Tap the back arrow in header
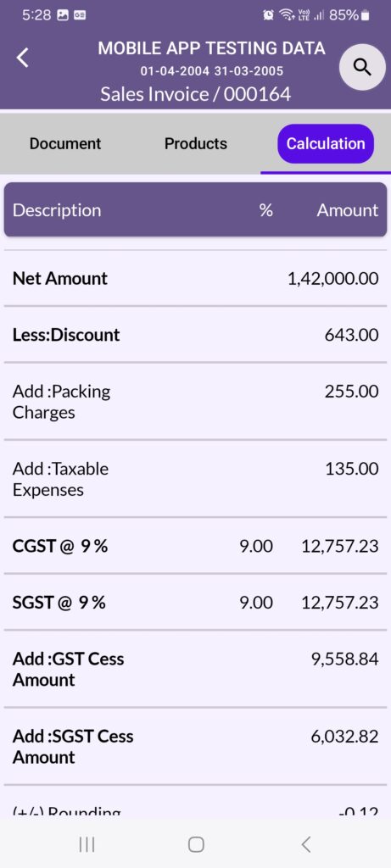391x868 pixels. [23, 58]
